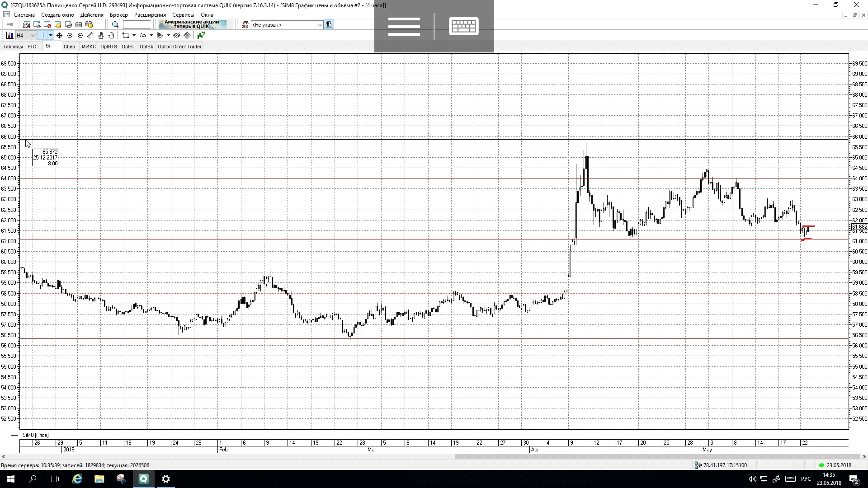868x488 pixels.
Task: Click the American stocks QUIK banner
Action: click(x=192, y=24)
